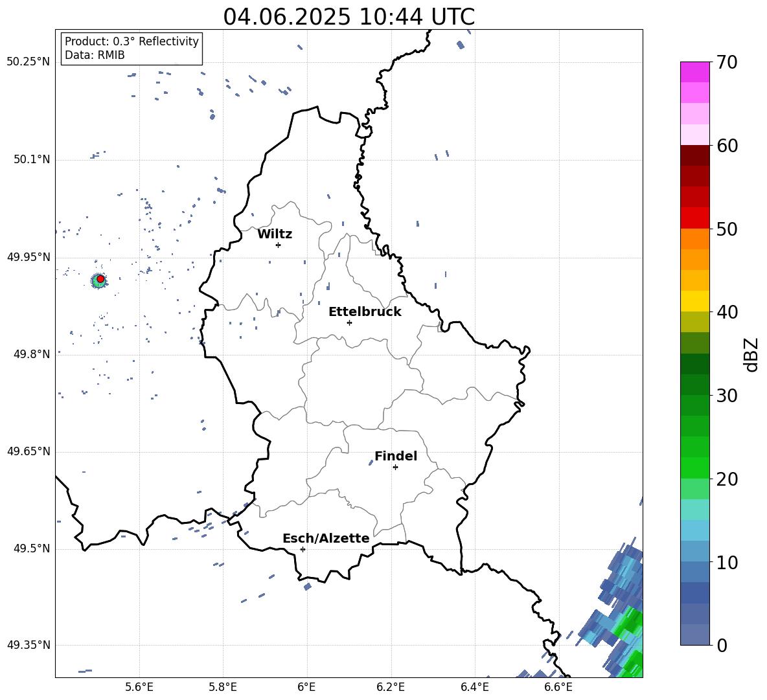The image size is (767, 700).
Task: Click the 49.5°N latitude label
Action: pos(31,549)
